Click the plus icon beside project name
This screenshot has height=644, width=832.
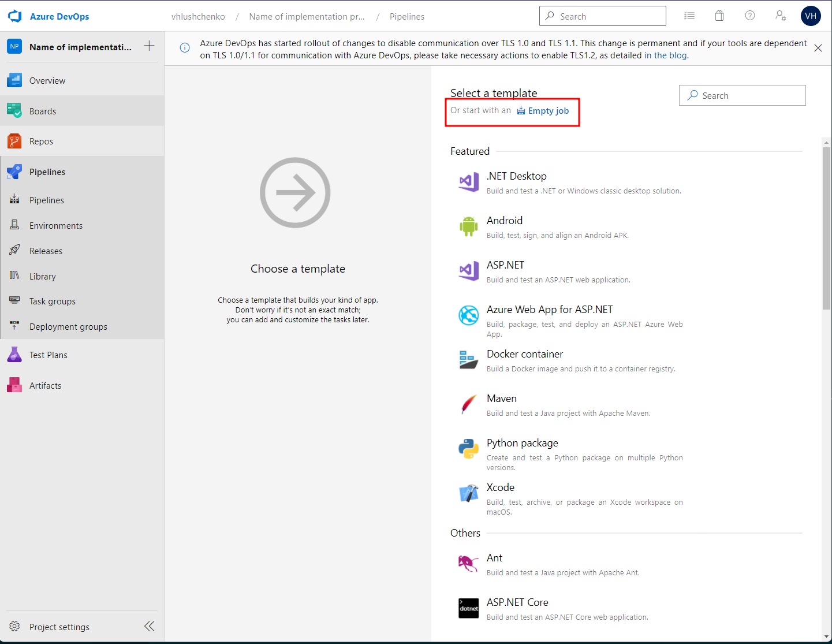pyautogui.click(x=149, y=46)
